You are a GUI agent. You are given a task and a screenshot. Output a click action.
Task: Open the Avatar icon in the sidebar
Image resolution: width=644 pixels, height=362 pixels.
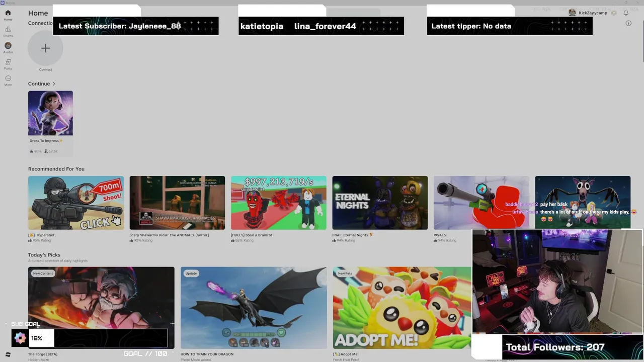(8, 46)
